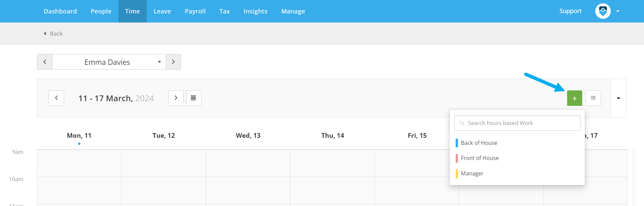Focus the Search hours based Work field
The image size is (644, 206).
point(517,123)
